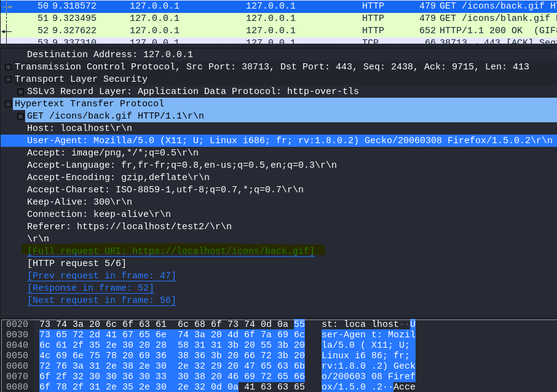Screen dimensions: 557x392
Task: Click hex offset 0070 row bytes
Action: point(172,377)
